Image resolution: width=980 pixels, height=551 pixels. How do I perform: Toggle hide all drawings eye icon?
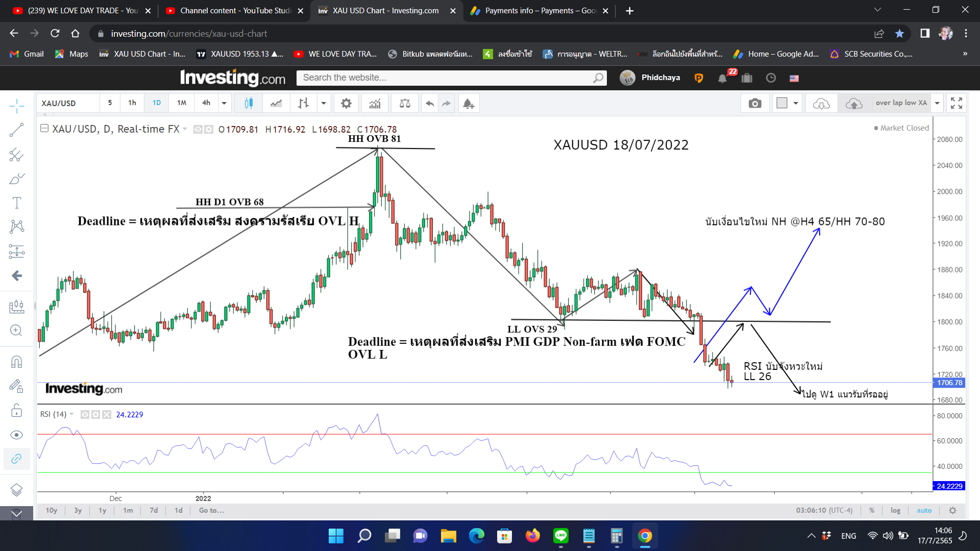(x=16, y=435)
